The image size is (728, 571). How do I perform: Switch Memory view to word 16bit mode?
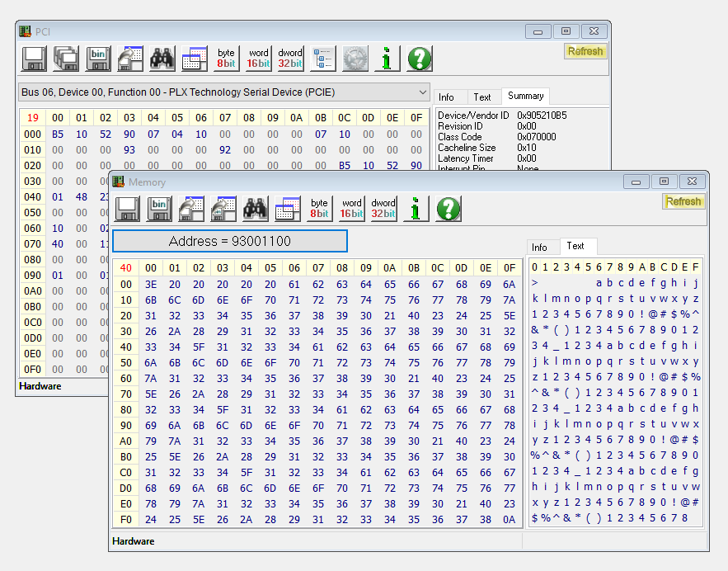[351, 209]
